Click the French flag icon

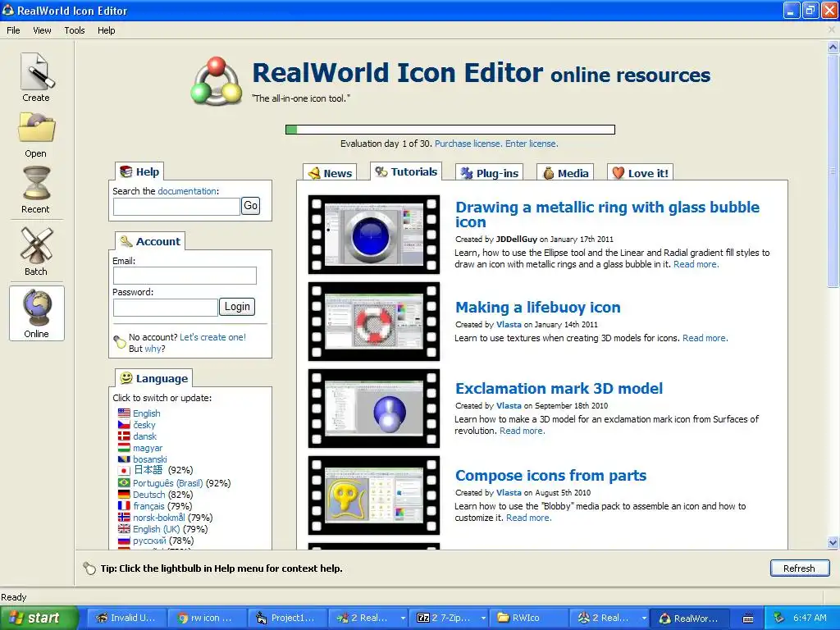[x=124, y=505]
